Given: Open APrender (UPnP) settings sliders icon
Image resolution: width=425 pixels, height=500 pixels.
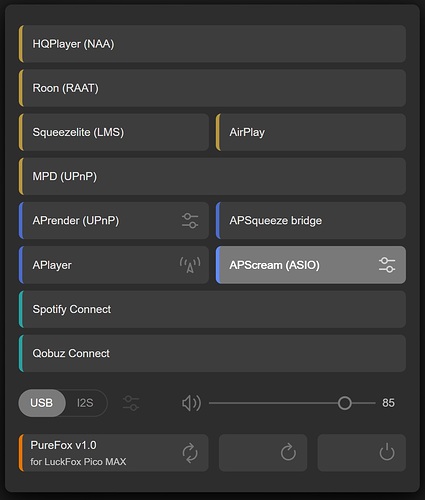Looking at the screenshot, I should 190,221.
